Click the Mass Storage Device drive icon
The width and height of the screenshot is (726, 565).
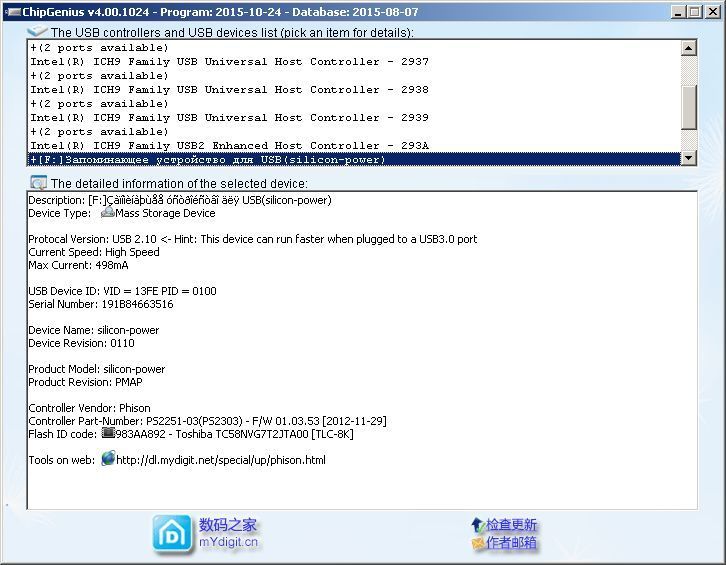click(107, 213)
